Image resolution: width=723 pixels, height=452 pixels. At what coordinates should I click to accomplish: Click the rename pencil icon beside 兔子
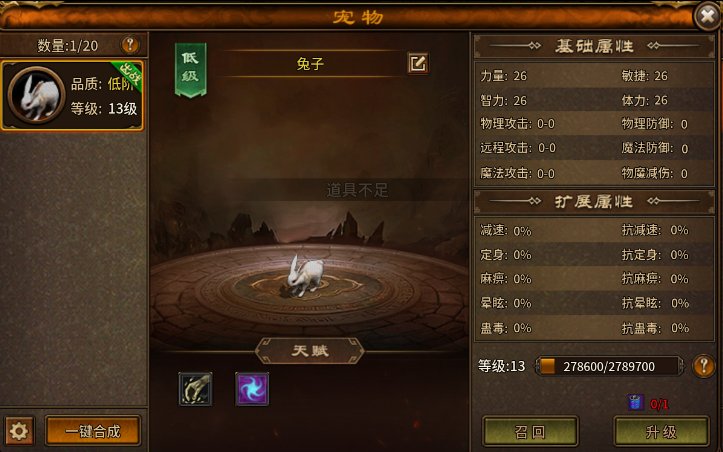pos(418,63)
